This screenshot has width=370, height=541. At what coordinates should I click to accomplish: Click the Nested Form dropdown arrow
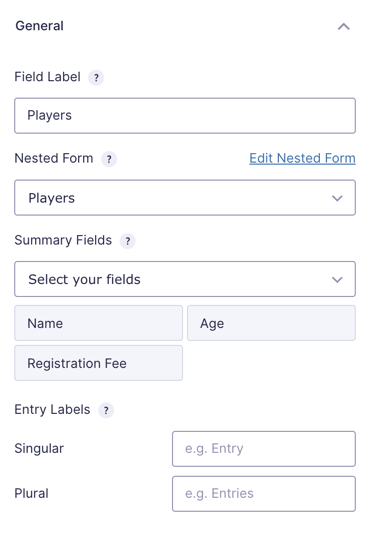(337, 198)
